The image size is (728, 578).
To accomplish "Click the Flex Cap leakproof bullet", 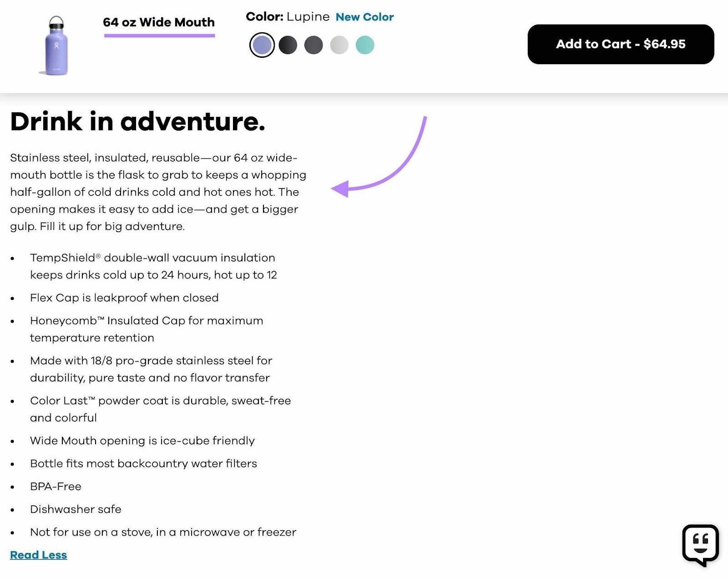I will [124, 298].
